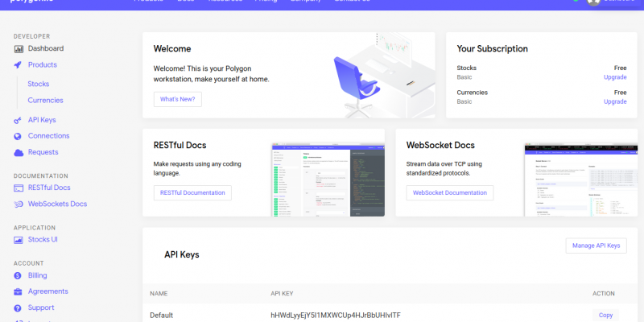Click the Requests cloud icon
The width and height of the screenshot is (644, 322).
tap(19, 153)
